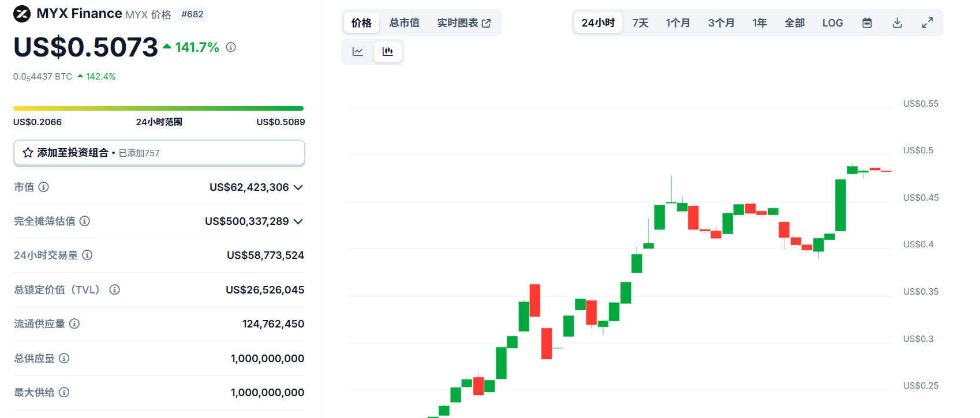Click the 24小时范围 label
The image size is (980, 418).
[159, 122]
